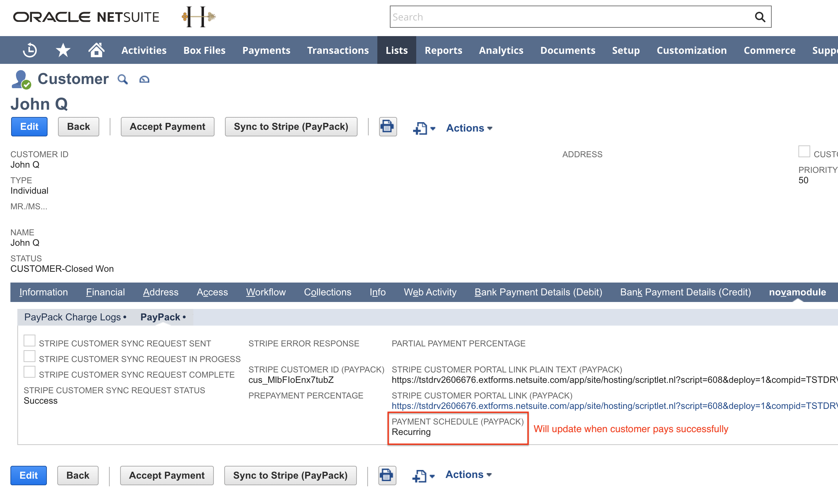Switch to the Access subtab
838x504 pixels.
[x=212, y=292]
